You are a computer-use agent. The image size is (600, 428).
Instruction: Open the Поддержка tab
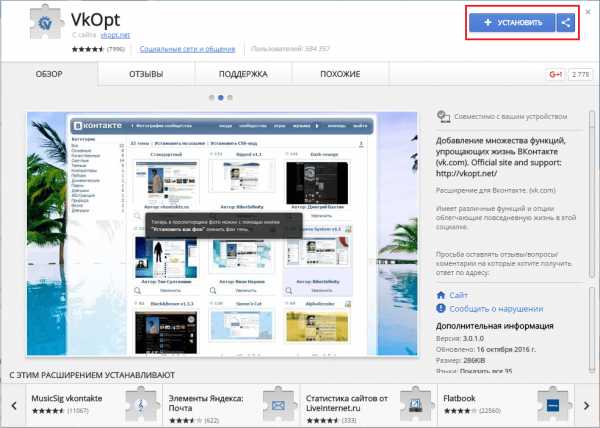243,74
